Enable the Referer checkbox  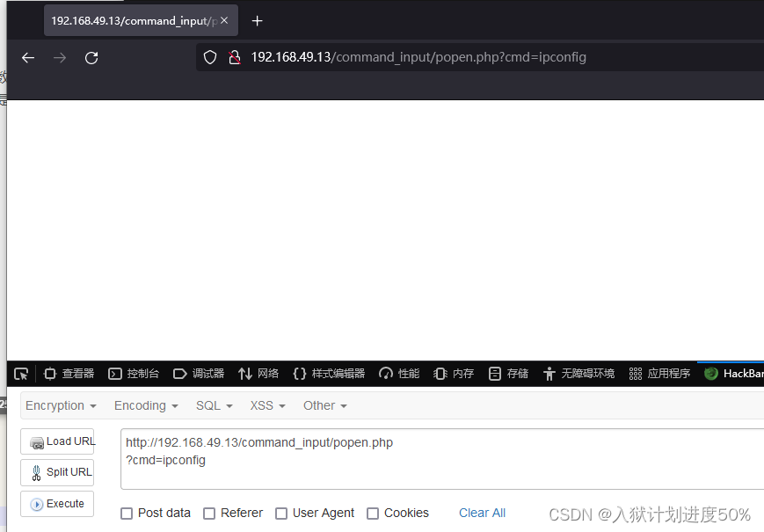(x=209, y=514)
